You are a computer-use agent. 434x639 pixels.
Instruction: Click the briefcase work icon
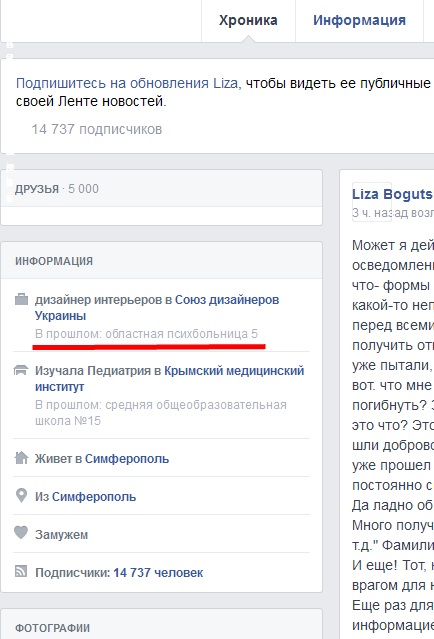[21, 300]
